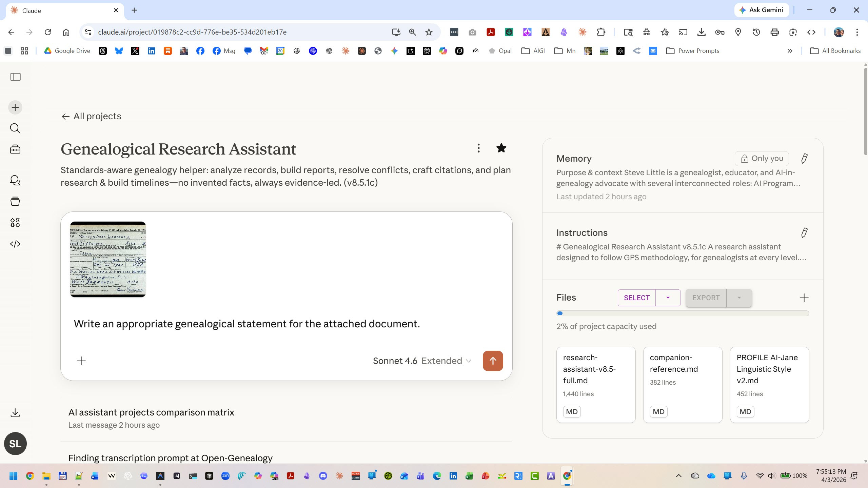868x488 pixels.
Task: Toggle the Claude sidebar panel icon
Action: tap(15, 77)
